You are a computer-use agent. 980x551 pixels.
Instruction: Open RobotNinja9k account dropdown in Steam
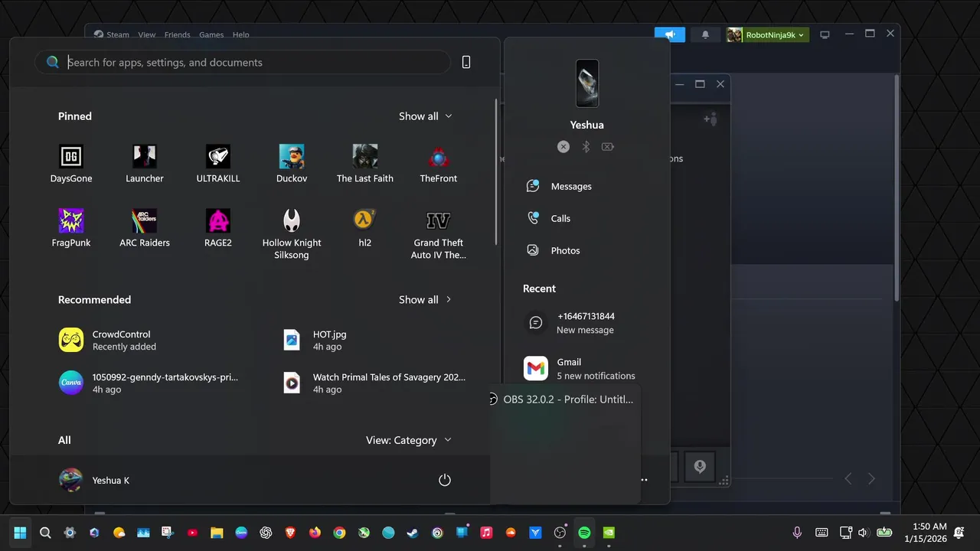pyautogui.click(x=767, y=34)
